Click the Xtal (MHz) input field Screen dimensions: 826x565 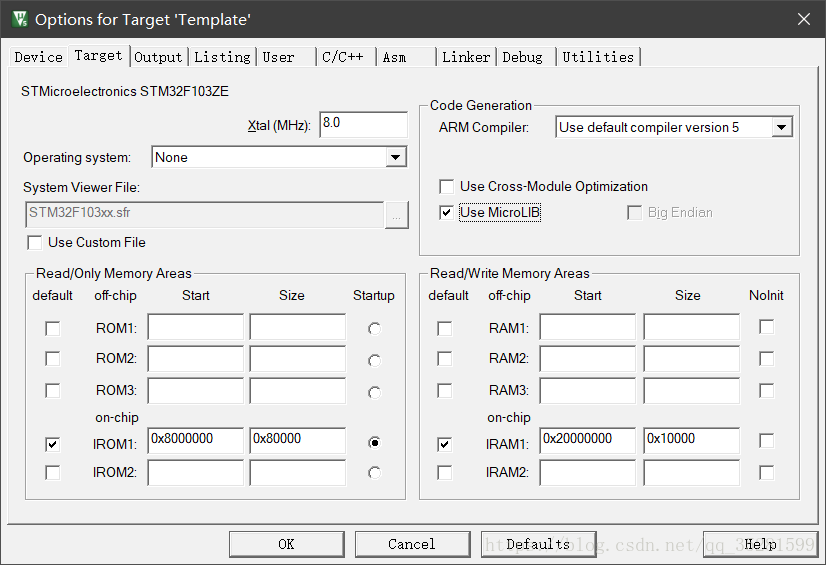click(x=363, y=124)
